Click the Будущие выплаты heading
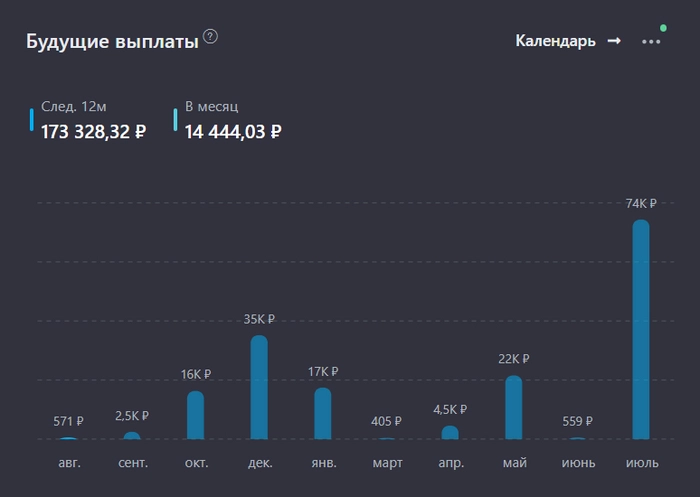Viewport: 700px width, 497px height. pyautogui.click(x=112, y=42)
